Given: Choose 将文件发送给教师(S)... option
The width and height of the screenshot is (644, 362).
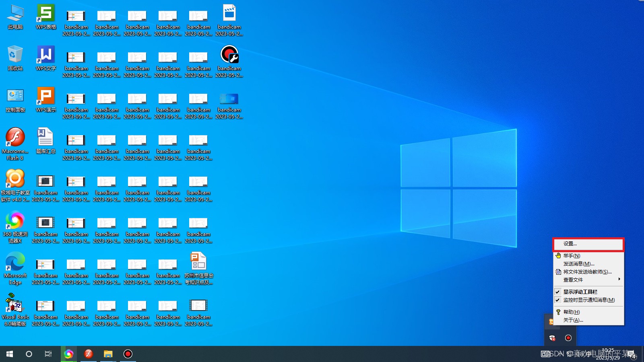Looking at the screenshot, I should click(x=587, y=272).
